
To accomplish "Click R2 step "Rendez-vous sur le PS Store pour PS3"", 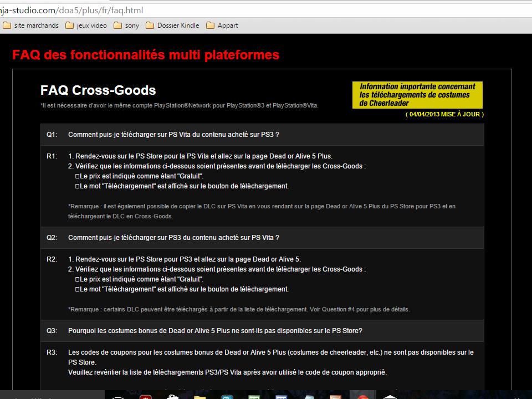I will [x=185, y=259].
